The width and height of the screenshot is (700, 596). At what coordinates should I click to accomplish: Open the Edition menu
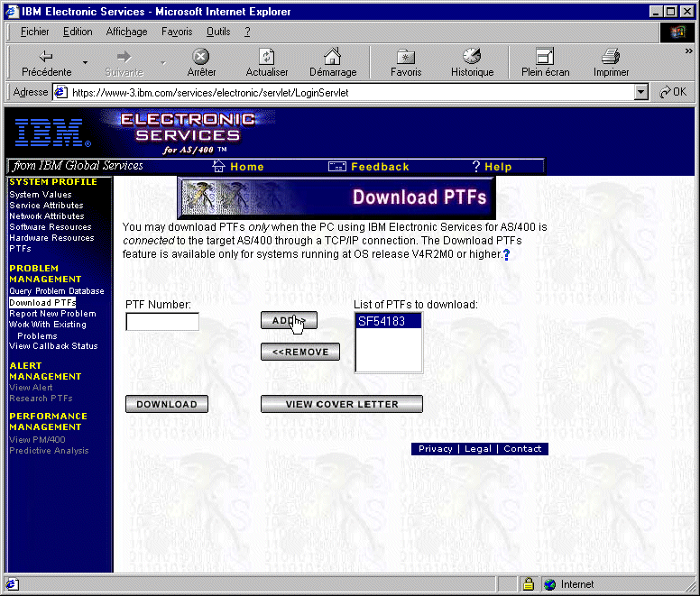(x=78, y=32)
